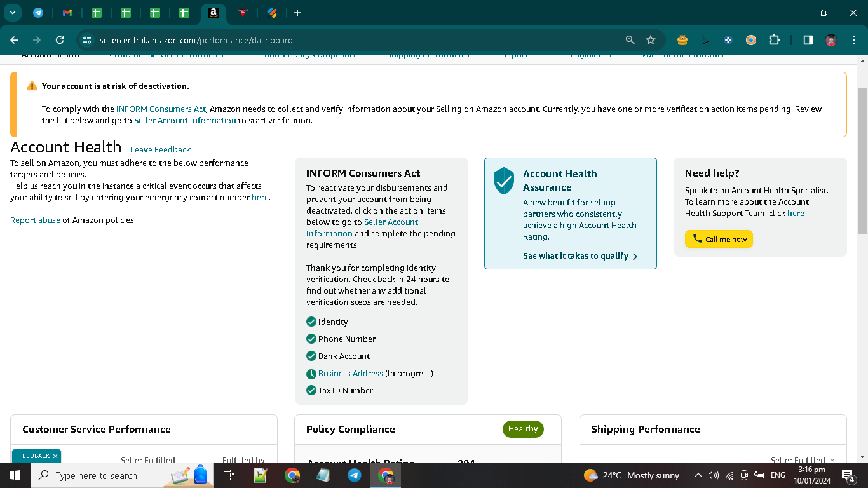Open Seller Account Information in the INFORM card

(x=362, y=227)
